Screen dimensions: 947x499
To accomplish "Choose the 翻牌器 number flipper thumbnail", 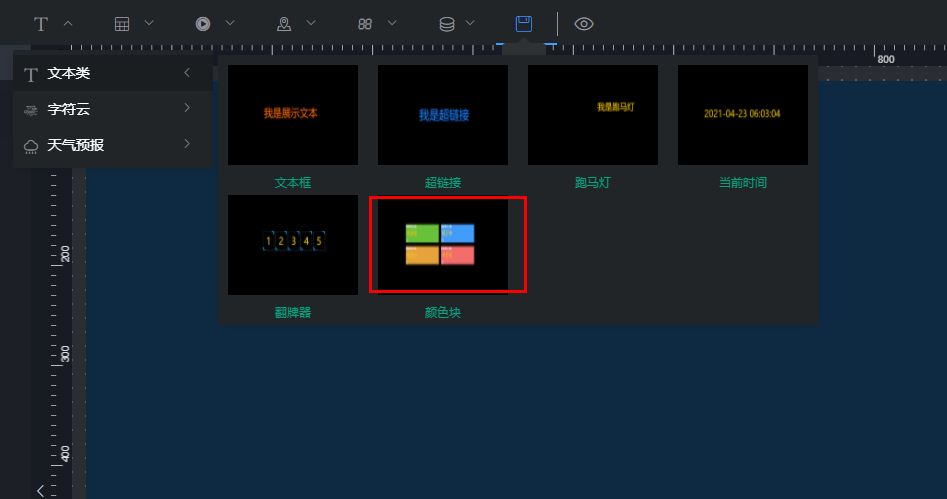I will [x=293, y=245].
